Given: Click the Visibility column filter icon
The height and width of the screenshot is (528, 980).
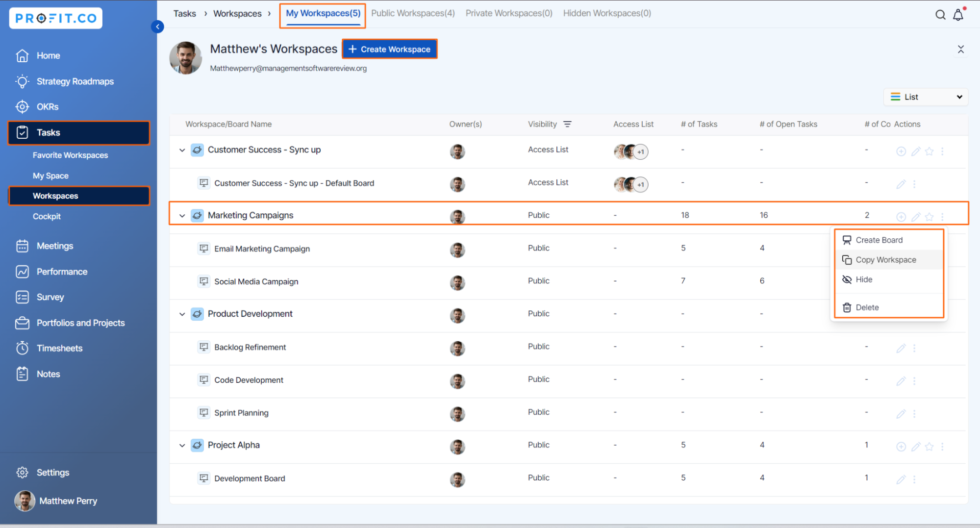Looking at the screenshot, I should (567, 125).
